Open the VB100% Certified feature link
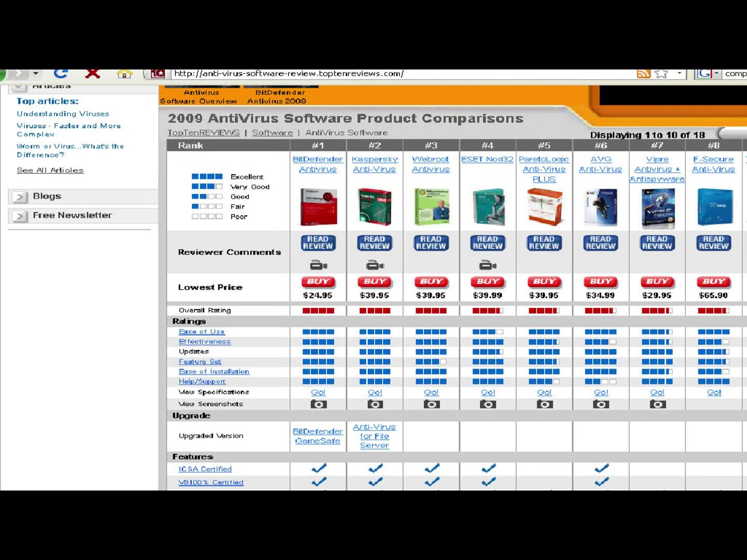747x560 pixels. 211,482
